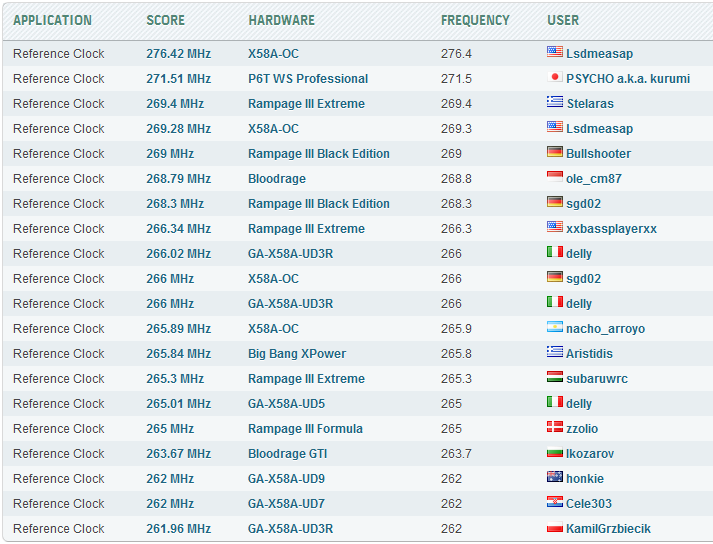This screenshot has width=713, height=544.
Task: Select frequency value 271.5
Action: point(456,79)
